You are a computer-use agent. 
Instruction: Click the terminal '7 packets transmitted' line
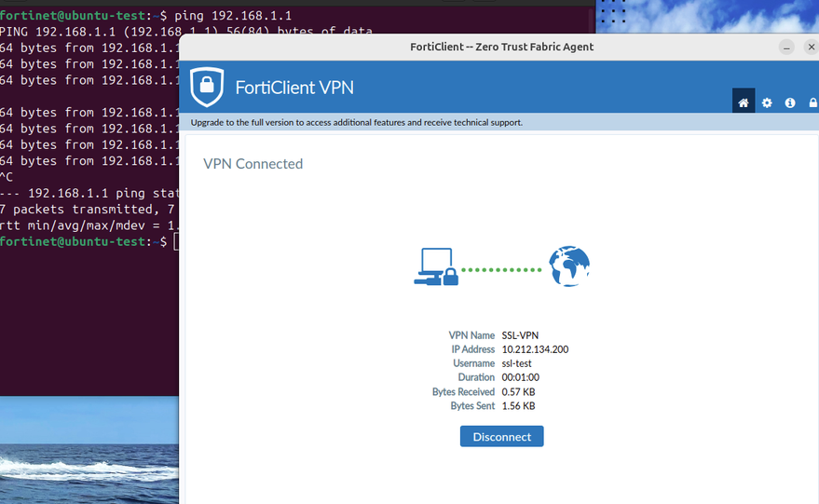tap(88, 210)
